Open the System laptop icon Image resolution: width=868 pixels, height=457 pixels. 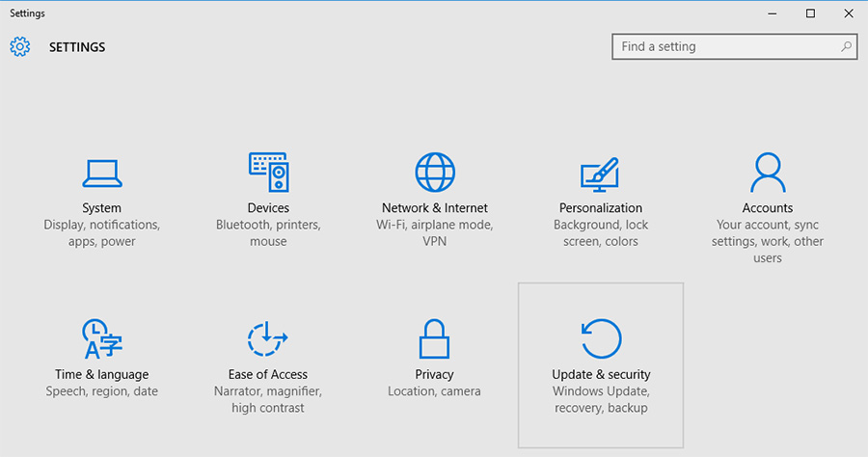(x=101, y=174)
